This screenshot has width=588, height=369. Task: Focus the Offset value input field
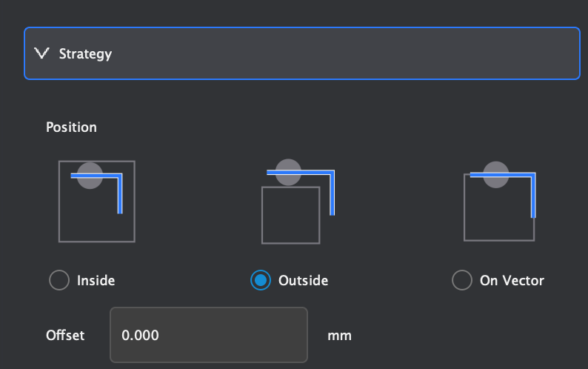[x=208, y=335]
